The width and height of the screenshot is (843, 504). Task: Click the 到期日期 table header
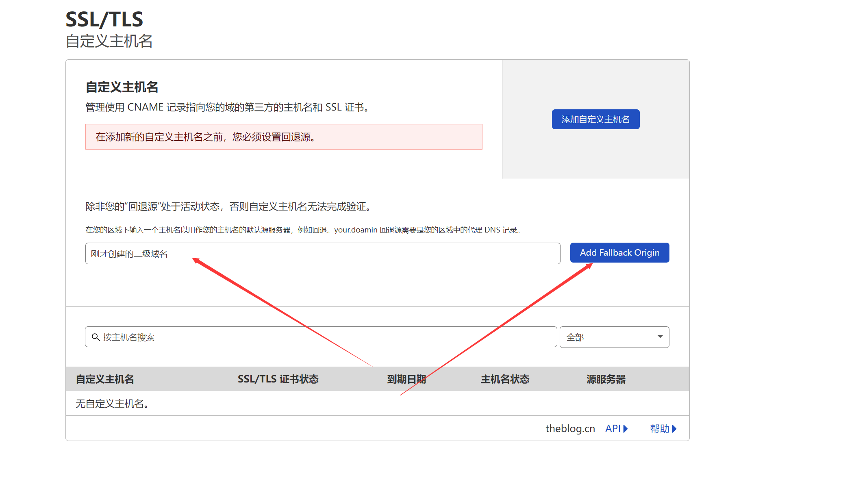tap(407, 379)
